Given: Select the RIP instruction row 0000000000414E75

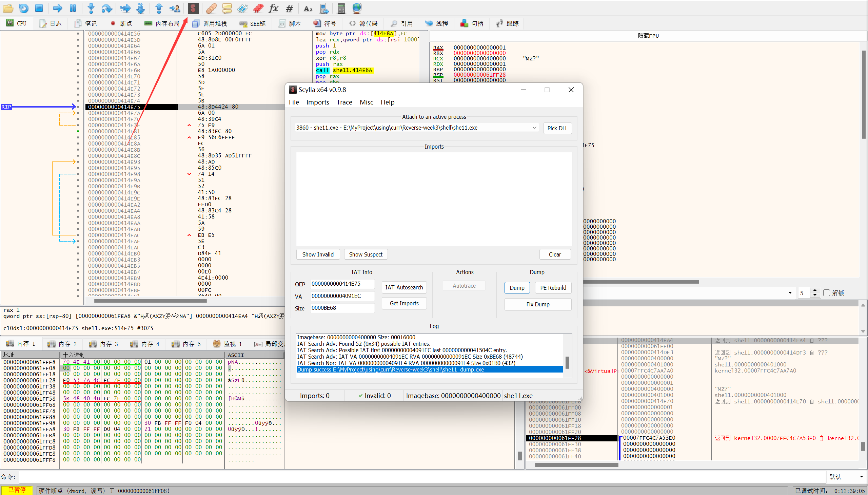Looking at the screenshot, I should [185, 107].
